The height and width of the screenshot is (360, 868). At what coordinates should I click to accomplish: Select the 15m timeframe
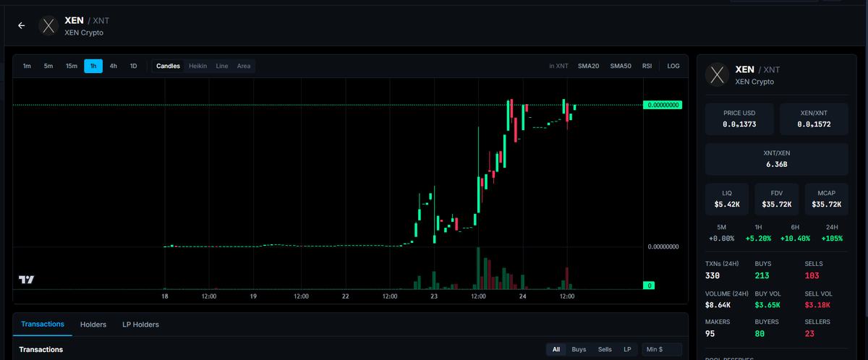[x=72, y=66]
